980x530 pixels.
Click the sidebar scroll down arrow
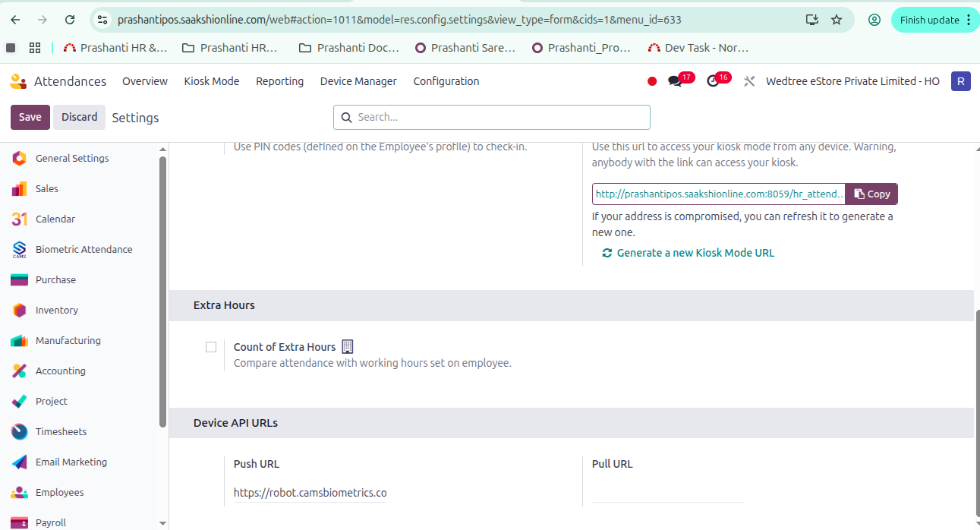pyautogui.click(x=162, y=523)
